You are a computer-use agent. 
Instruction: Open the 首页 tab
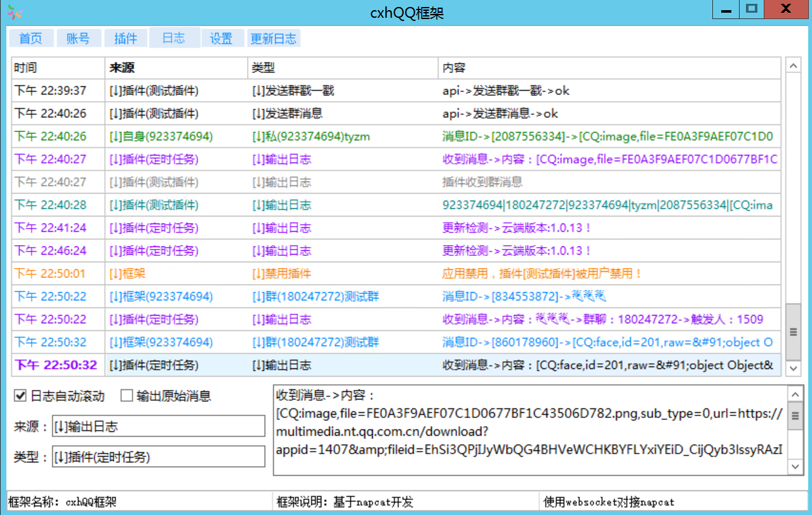(x=30, y=39)
